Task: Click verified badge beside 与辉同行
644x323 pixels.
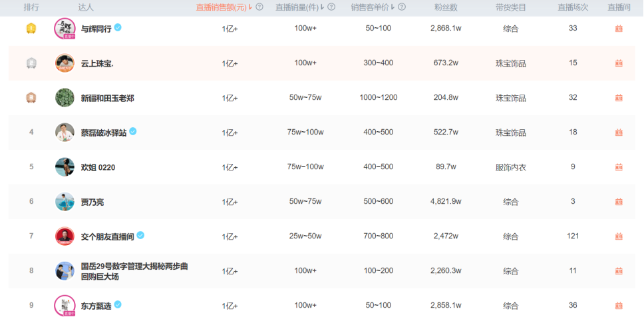Action: click(118, 27)
